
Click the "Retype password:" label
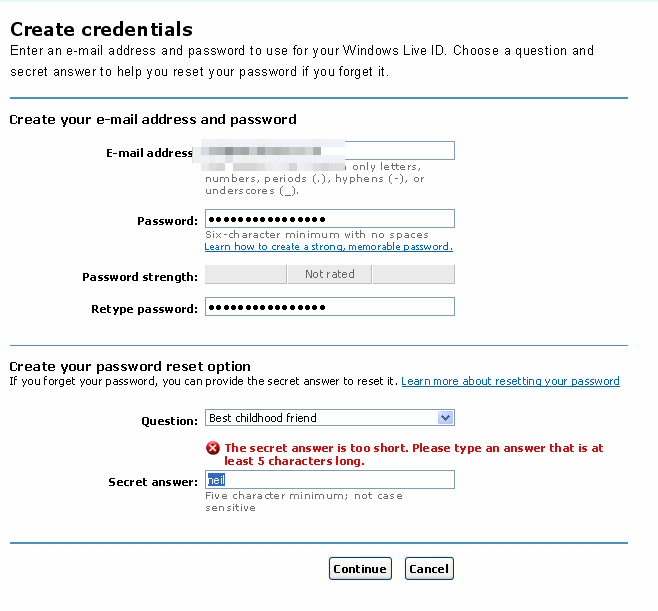click(144, 310)
